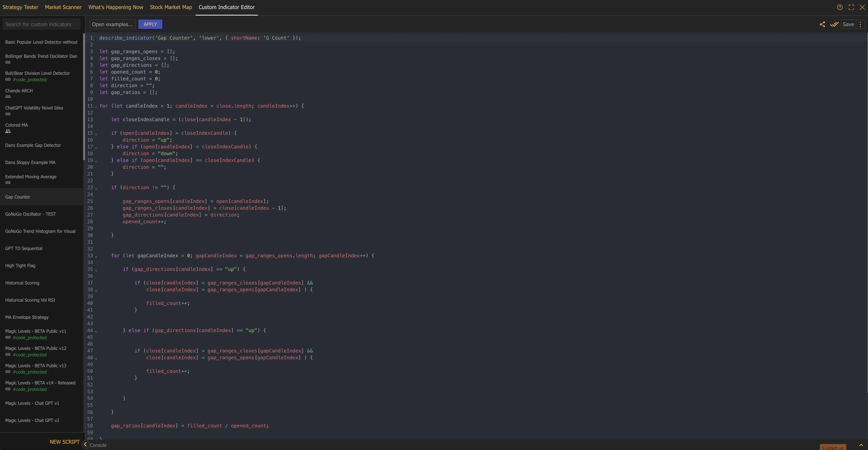Open the three-dot more options menu
Image resolution: width=868 pixels, height=450 pixels.
[860, 24]
